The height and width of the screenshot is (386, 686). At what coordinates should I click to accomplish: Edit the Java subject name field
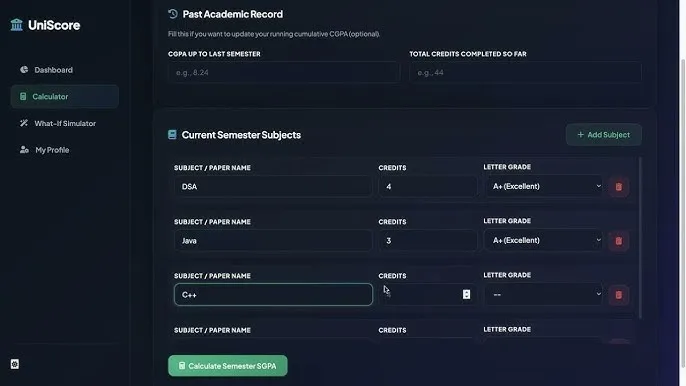point(273,241)
